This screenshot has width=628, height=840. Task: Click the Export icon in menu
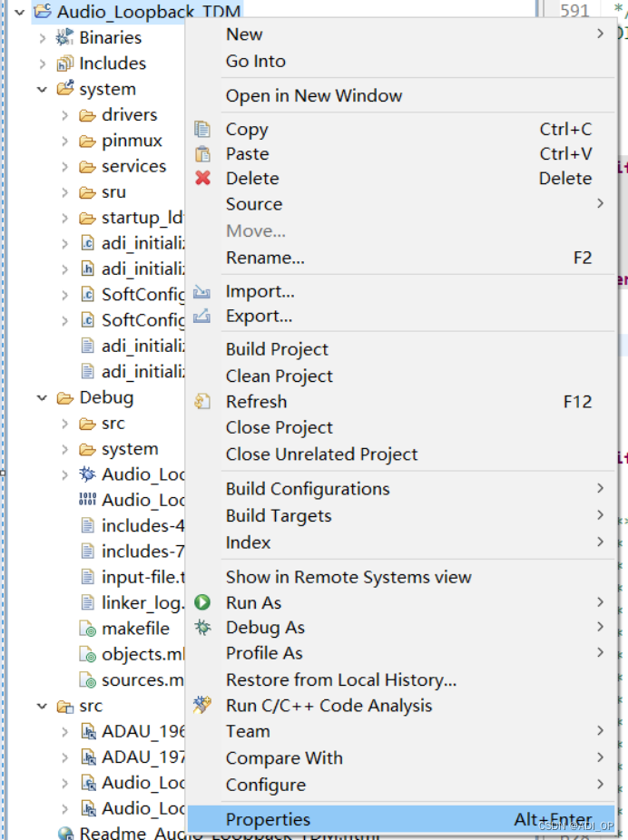(202, 316)
